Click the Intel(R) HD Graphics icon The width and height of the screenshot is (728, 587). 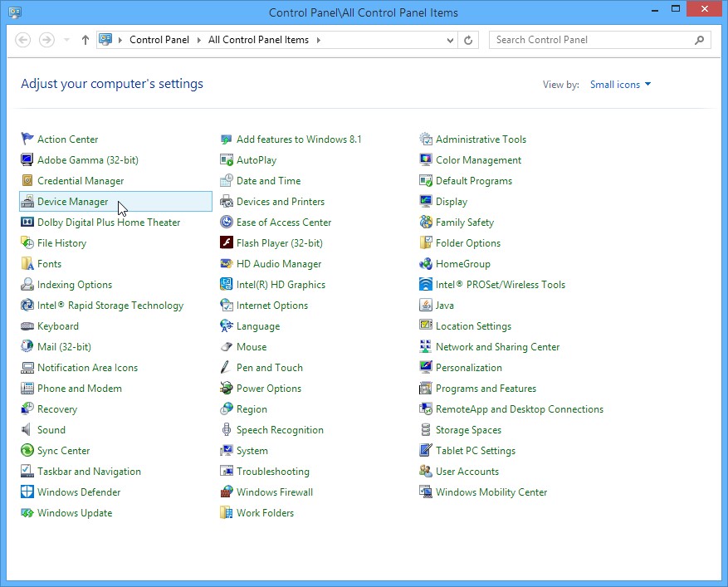click(x=227, y=284)
